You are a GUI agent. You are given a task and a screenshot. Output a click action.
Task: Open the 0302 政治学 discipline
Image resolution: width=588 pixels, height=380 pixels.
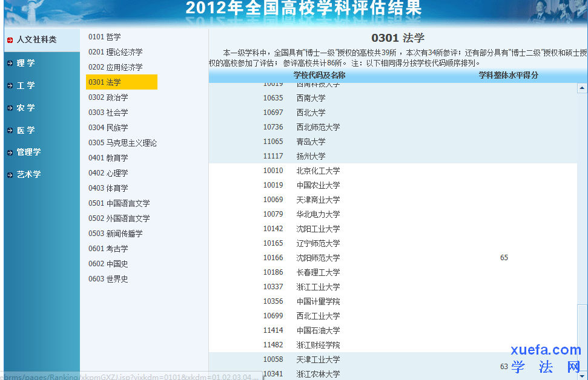[x=108, y=97]
